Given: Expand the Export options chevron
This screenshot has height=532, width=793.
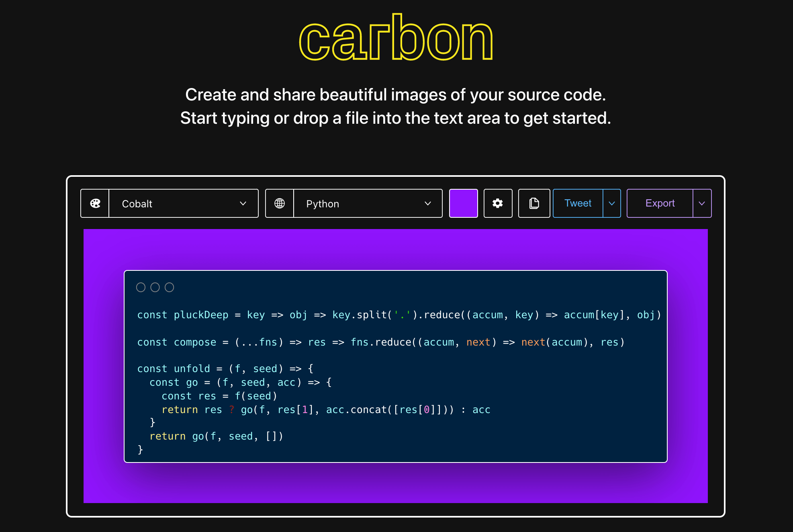Looking at the screenshot, I should pyautogui.click(x=702, y=203).
